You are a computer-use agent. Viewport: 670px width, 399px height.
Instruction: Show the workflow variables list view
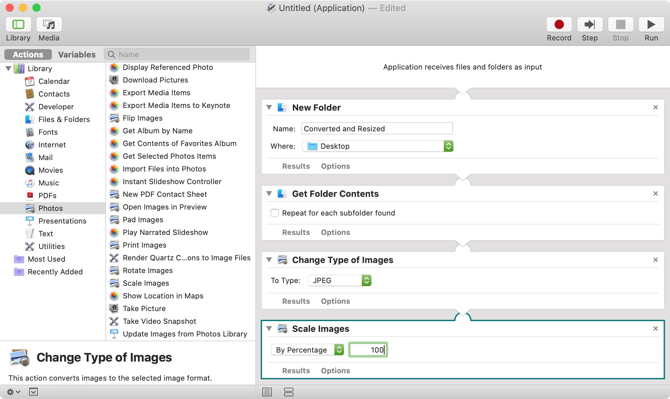289,392
